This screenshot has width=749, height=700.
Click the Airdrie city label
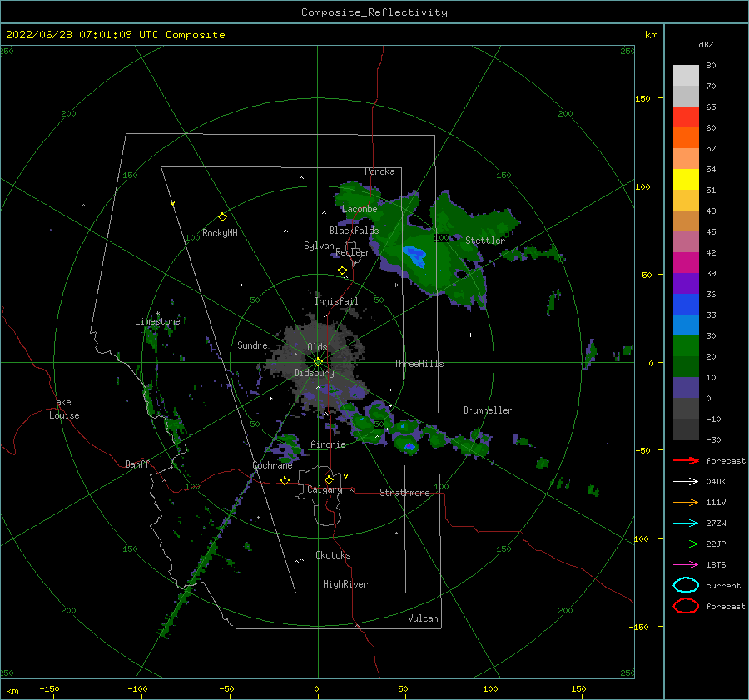click(328, 444)
